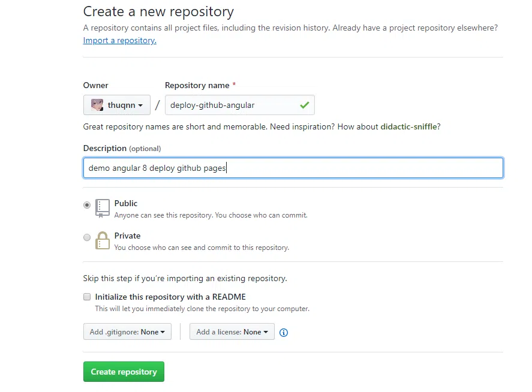Viewport: 532px width, 392px height.
Task: Click into the Description input field
Action: (x=293, y=168)
